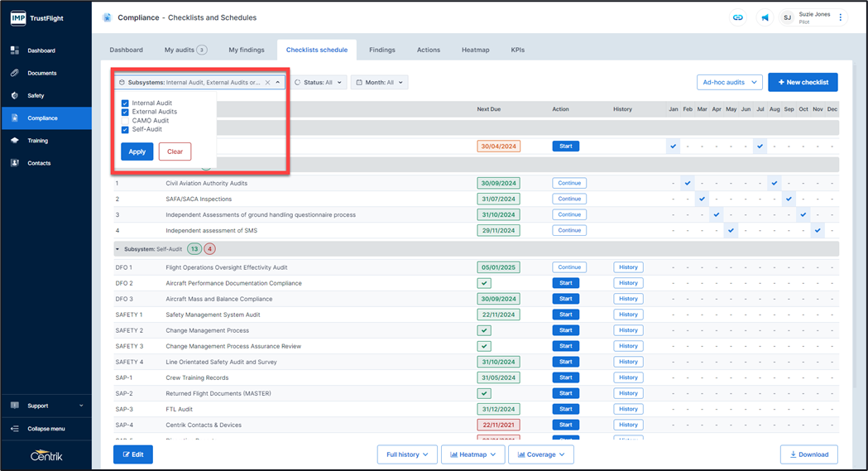Click the New checklist button
The image size is (868, 471).
pos(802,83)
